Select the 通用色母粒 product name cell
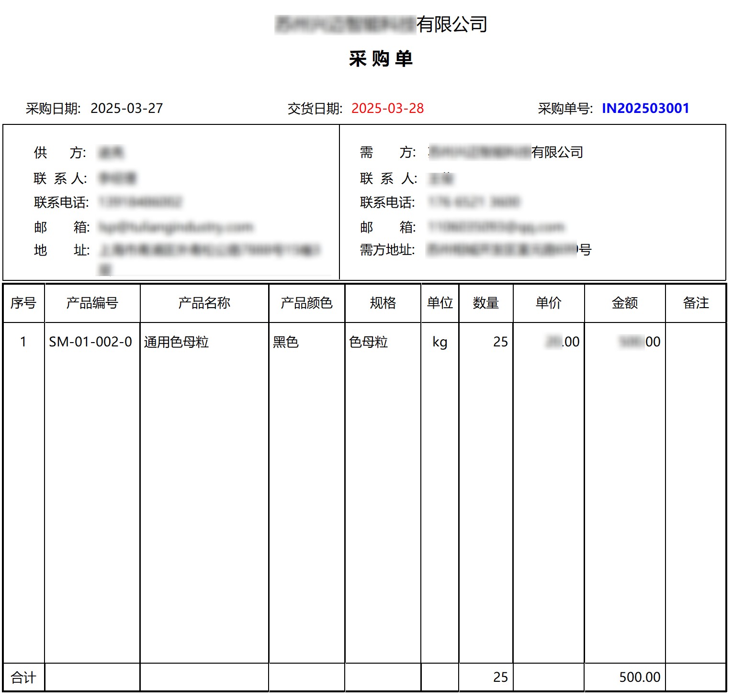Image resolution: width=733 pixels, height=700 pixels. (x=176, y=342)
